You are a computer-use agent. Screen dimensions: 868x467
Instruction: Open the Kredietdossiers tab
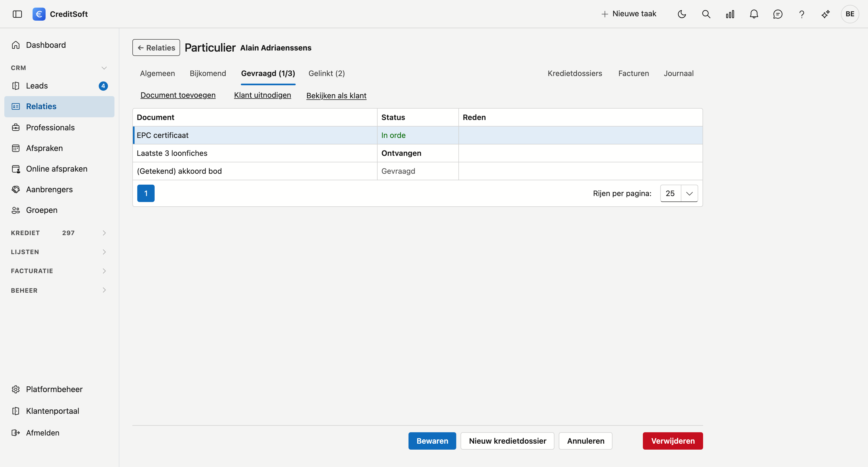[x=575, y=73]
